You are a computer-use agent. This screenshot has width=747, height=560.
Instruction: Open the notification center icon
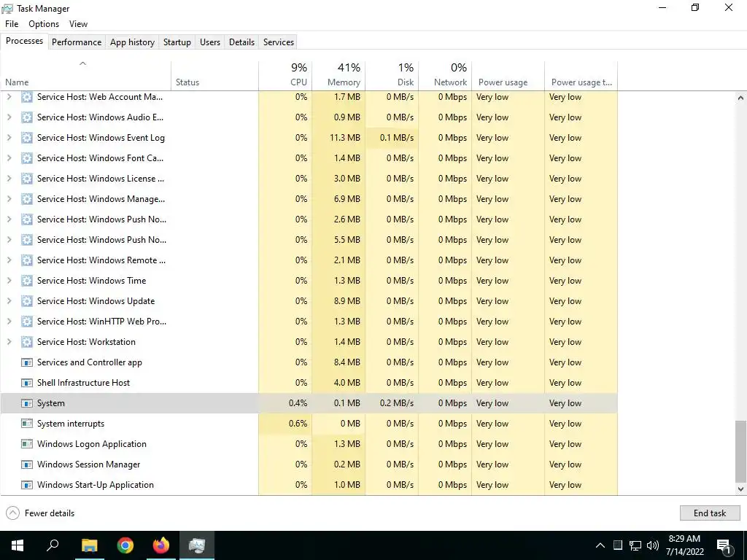(x=723, y=545)
